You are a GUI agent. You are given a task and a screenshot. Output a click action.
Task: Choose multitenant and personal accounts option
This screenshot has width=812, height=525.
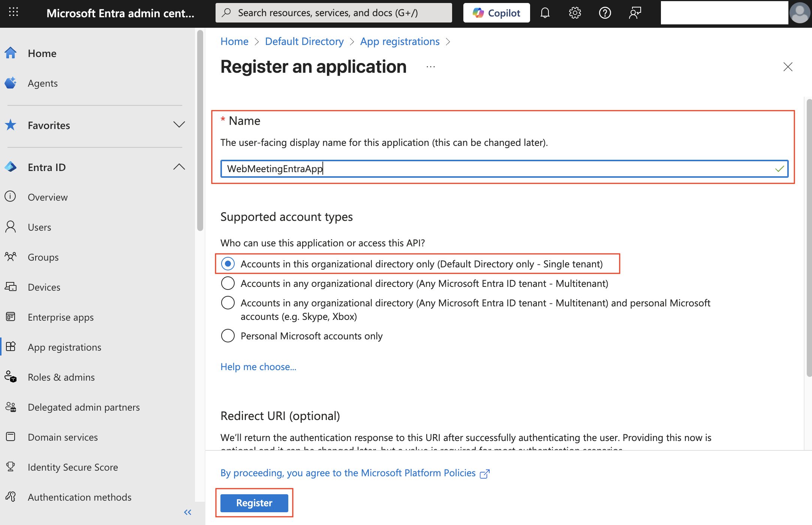point(228,302)
